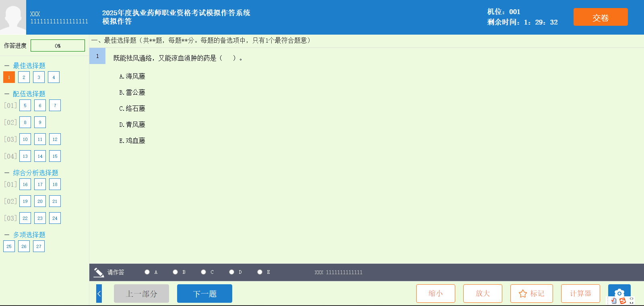
Task: Collapse the 多项选择题 section
Action: (x=7, y=235)
